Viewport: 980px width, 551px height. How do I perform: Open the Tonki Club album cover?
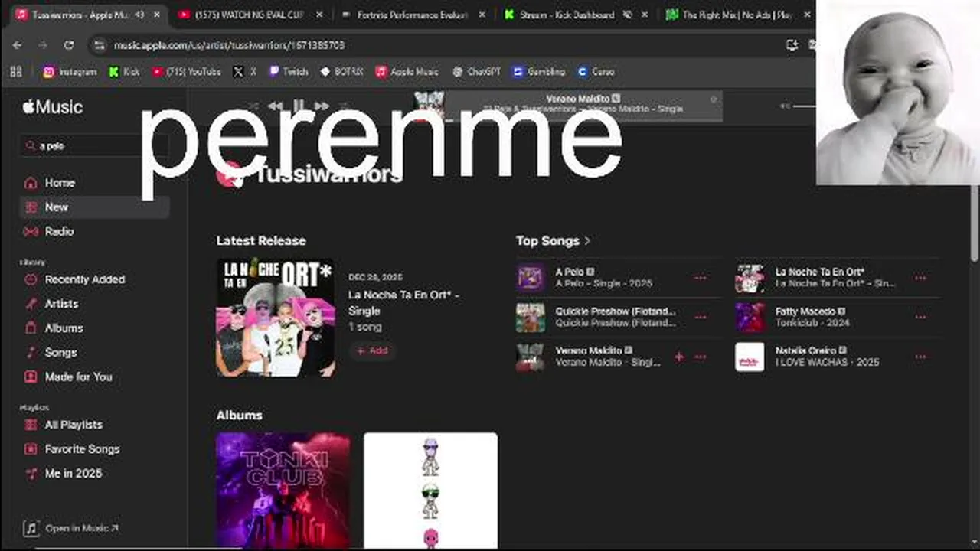point(283,491)
